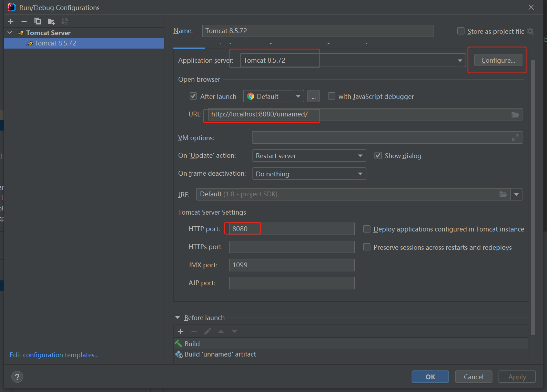Open Store as project file settings gear
This screenshot has height=392, width=547.
[530, 31]
